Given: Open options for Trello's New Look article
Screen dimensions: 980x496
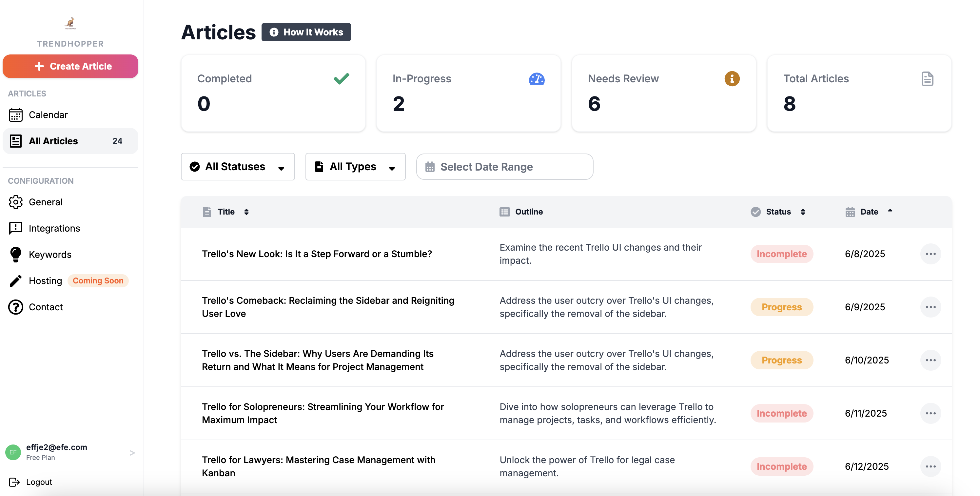Looking at the screenshot, I should (x=931, y=254).
